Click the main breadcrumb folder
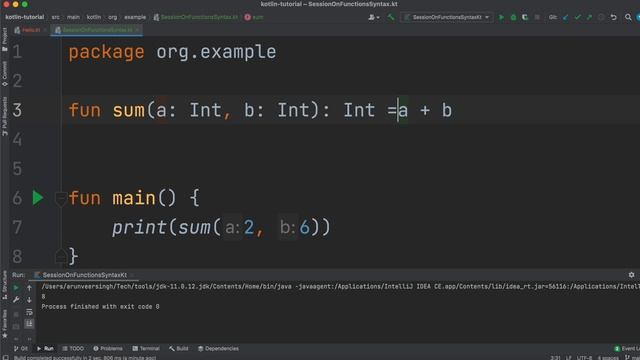Viewport: 640px width, 360px height. (73, 17)
